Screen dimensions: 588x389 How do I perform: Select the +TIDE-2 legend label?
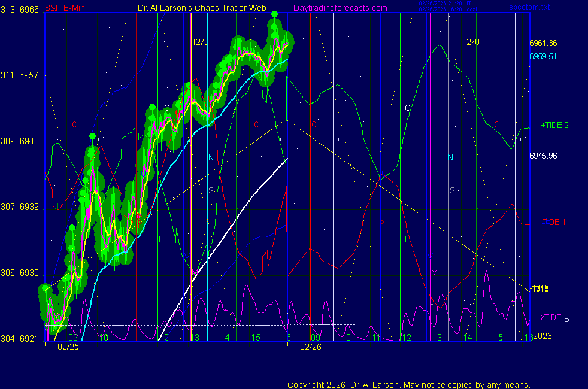tap(554, 126)
